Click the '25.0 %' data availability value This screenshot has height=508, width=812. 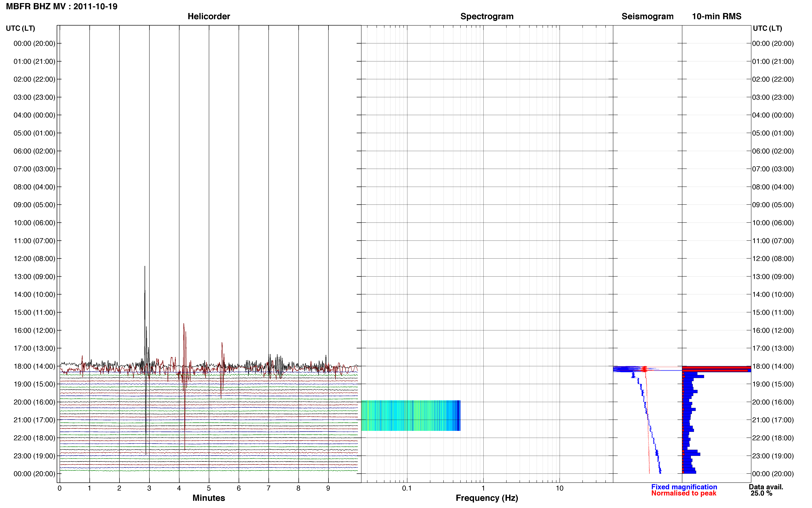point(761,493)
